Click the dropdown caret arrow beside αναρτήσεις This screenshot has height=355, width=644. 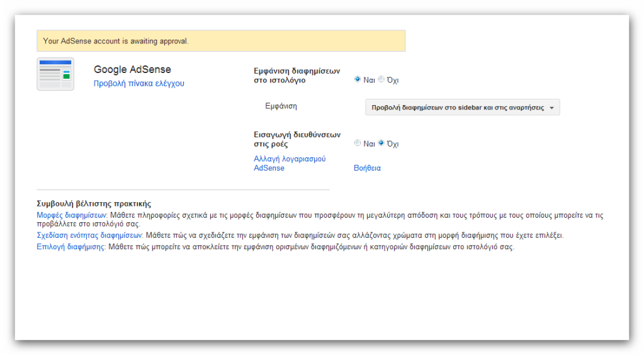coord(551,108)
